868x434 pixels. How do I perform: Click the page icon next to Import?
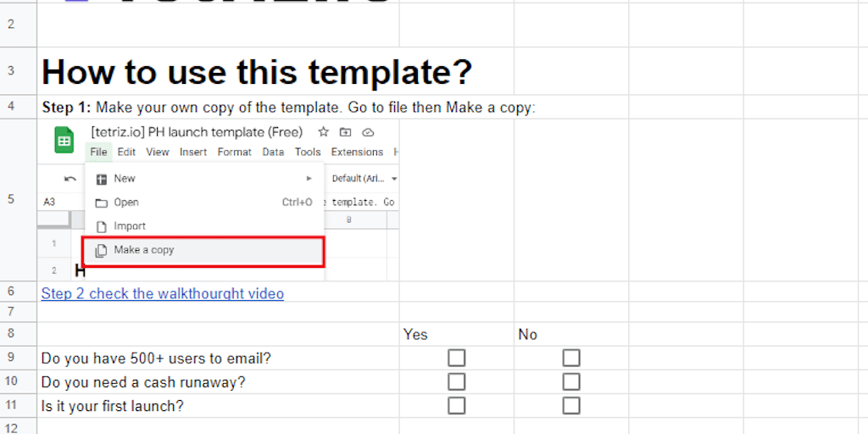coord(101,226)
